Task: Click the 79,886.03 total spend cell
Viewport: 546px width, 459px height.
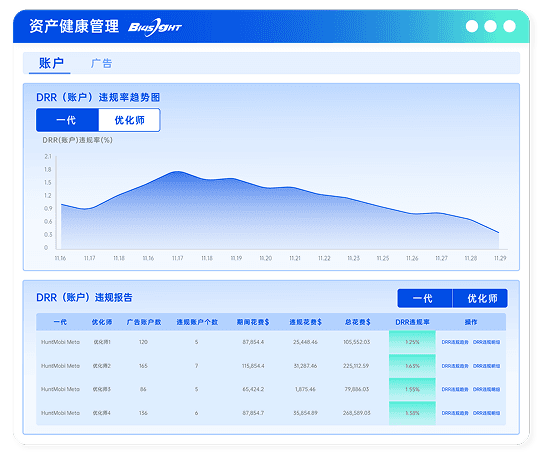Action: (357, 389)
